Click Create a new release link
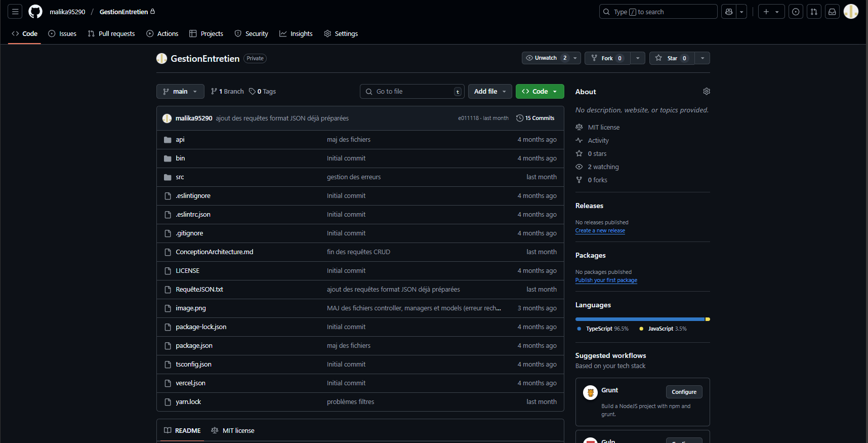The width and height of the screenshot is (868, 443). pyautogui.click(x=600, y=231)
